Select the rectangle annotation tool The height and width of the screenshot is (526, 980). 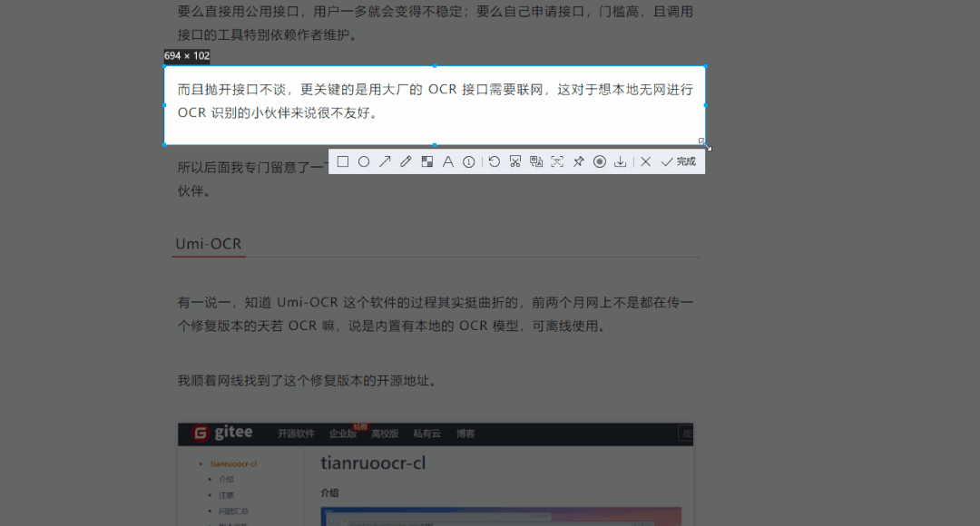(x=342, y=161)
